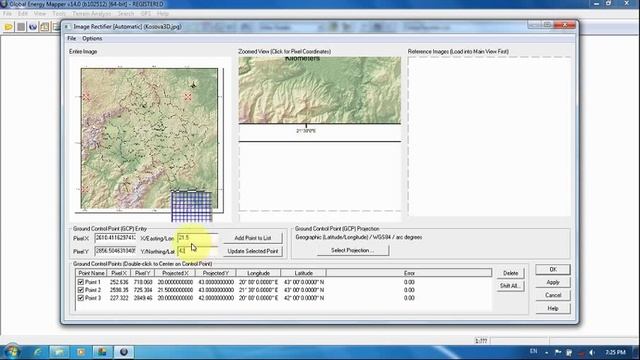
Task: Click the Longitude column header
Action: pos(258,273)
